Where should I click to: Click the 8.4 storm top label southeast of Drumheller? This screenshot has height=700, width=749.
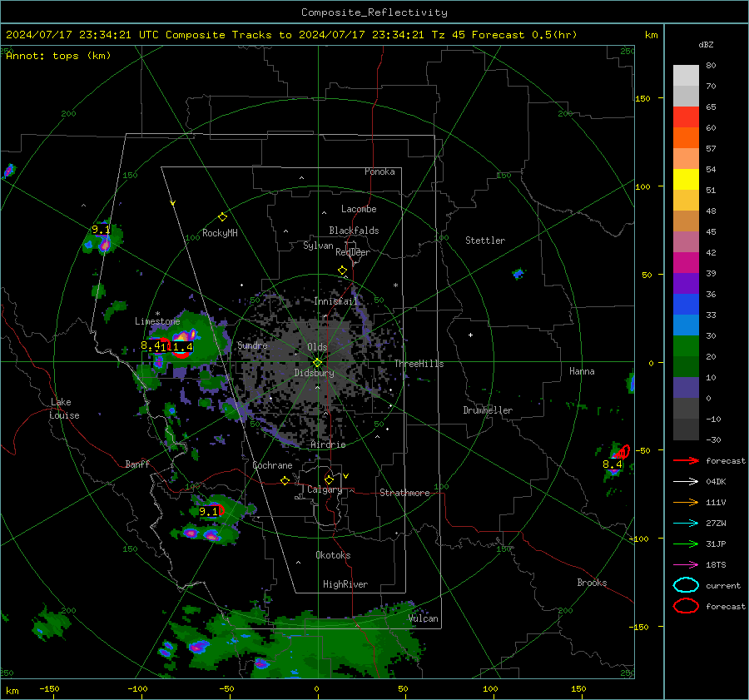[613, 464]
